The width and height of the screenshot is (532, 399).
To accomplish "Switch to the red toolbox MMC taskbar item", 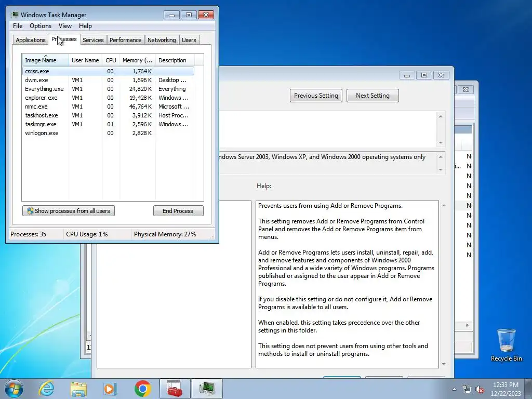I will (x=175, y=389).
